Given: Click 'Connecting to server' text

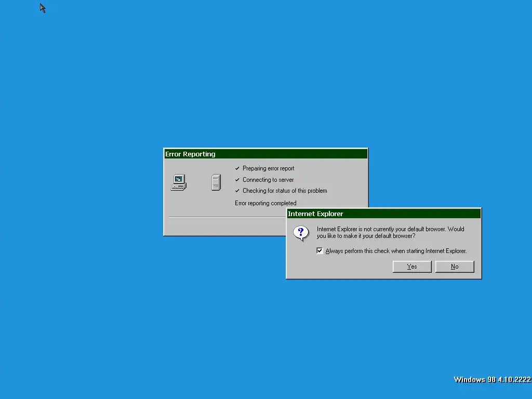Looking at the screenshot, I should pyautogui.click(x=268, y=180).
